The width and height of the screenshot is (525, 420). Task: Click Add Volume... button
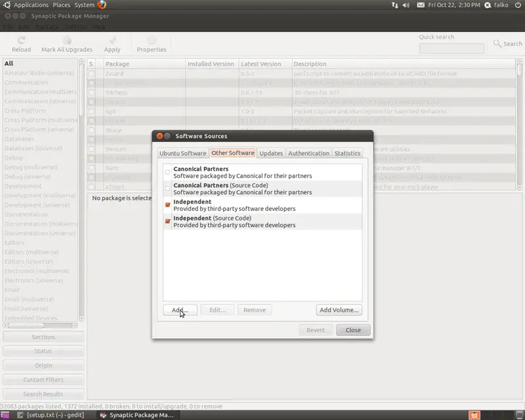point(339,310)
